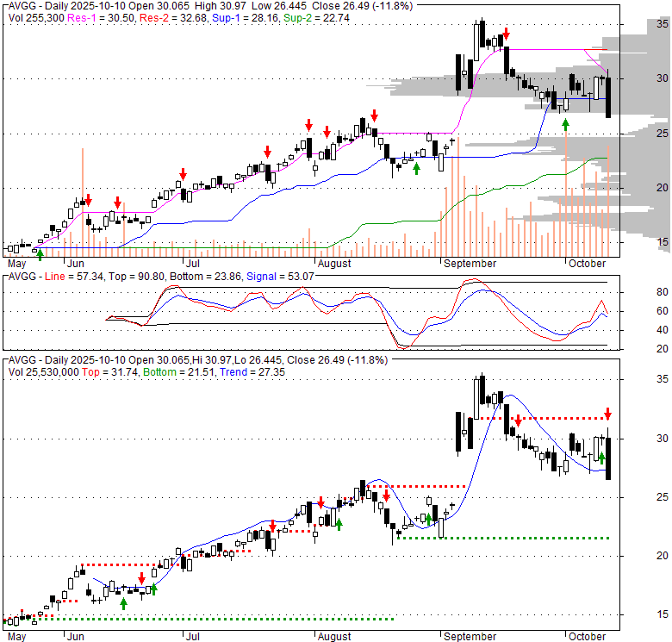Click the red sell arrow at far right, bottom chart

pos(607,414)
